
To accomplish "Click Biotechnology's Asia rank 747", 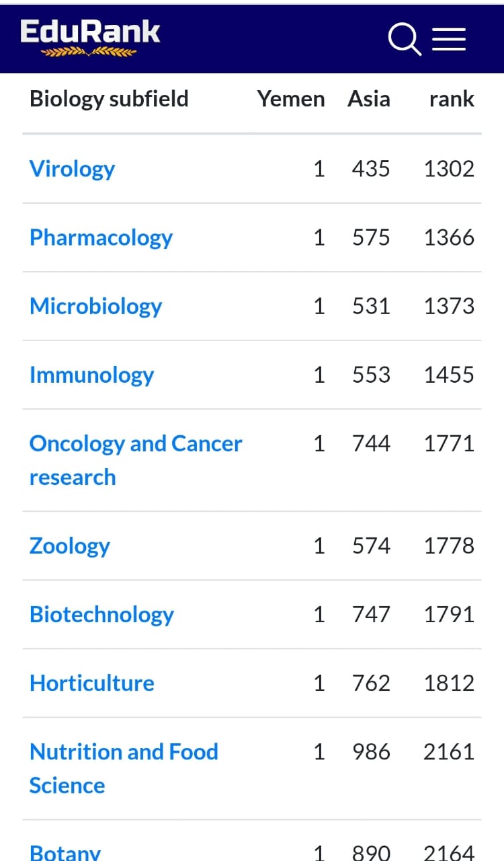I will tap(371, 614).
